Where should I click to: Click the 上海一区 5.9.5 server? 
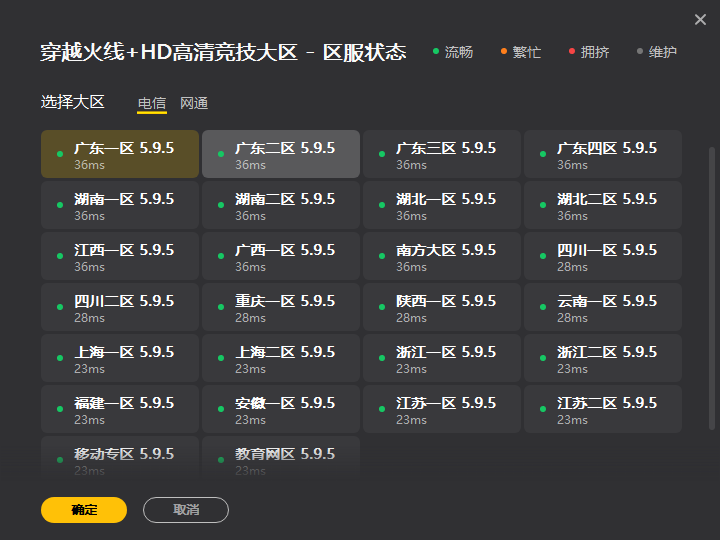pos(120,358)
